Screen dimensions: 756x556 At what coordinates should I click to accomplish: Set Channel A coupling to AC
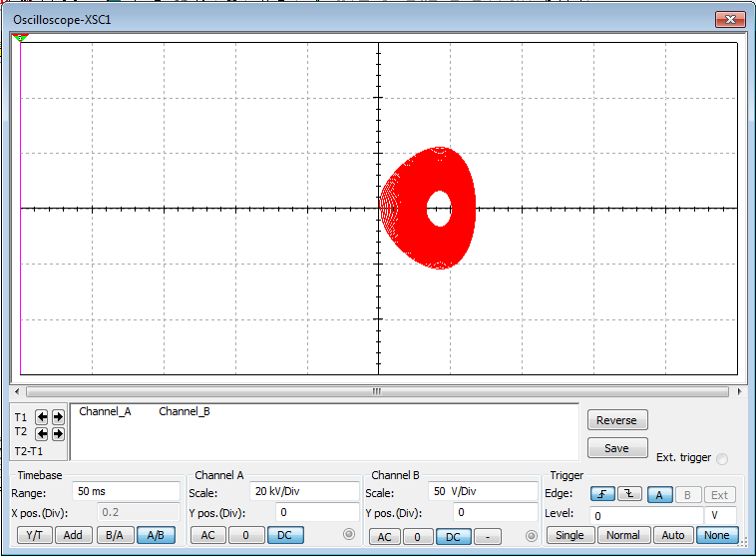tap(207, 535)
